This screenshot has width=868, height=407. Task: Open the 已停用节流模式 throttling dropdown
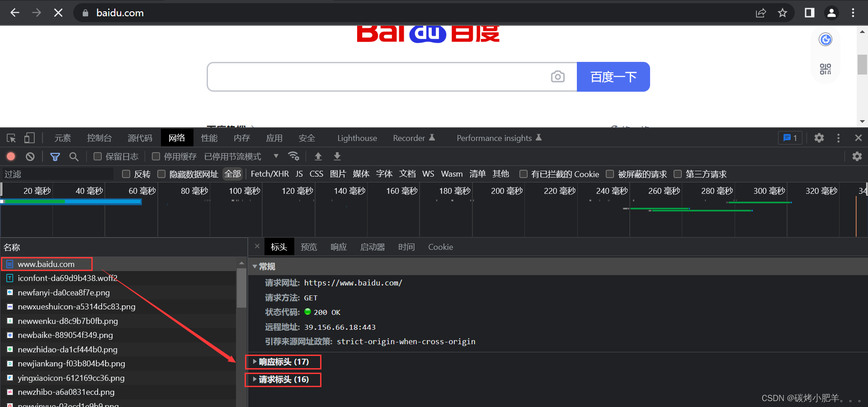point(233,156)
